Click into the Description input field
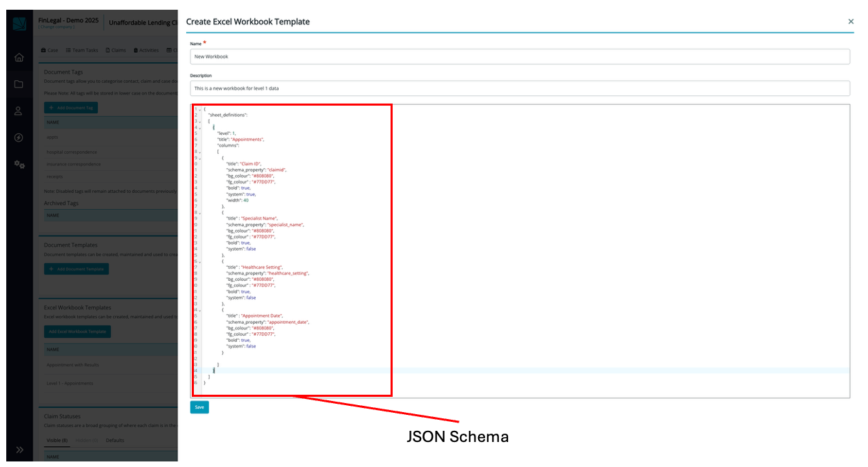Image resolution: width=868 pixels, height=467 pixels. point(519,88)
